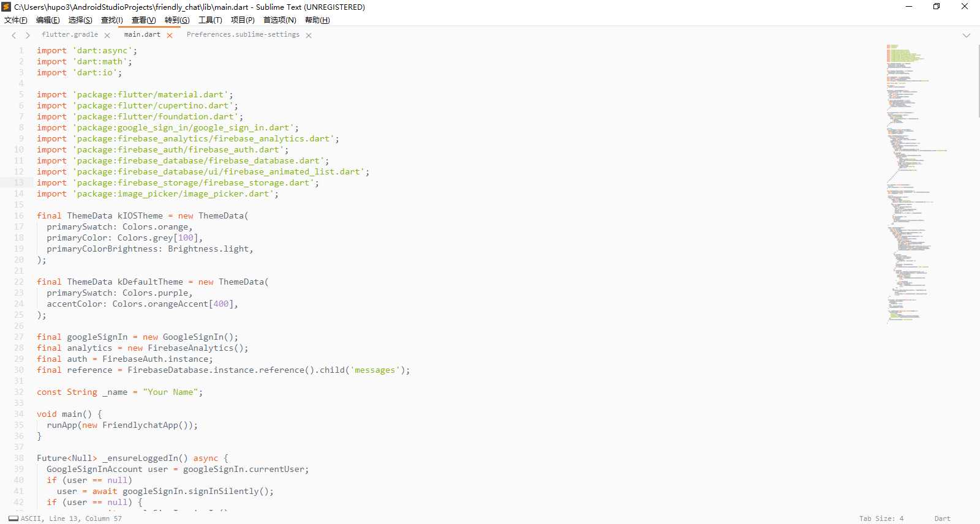Image resolution: width=980 pixels, height=524 pixels.
Task: Open the tab list dropdown chevron
Action: (967, 36)
